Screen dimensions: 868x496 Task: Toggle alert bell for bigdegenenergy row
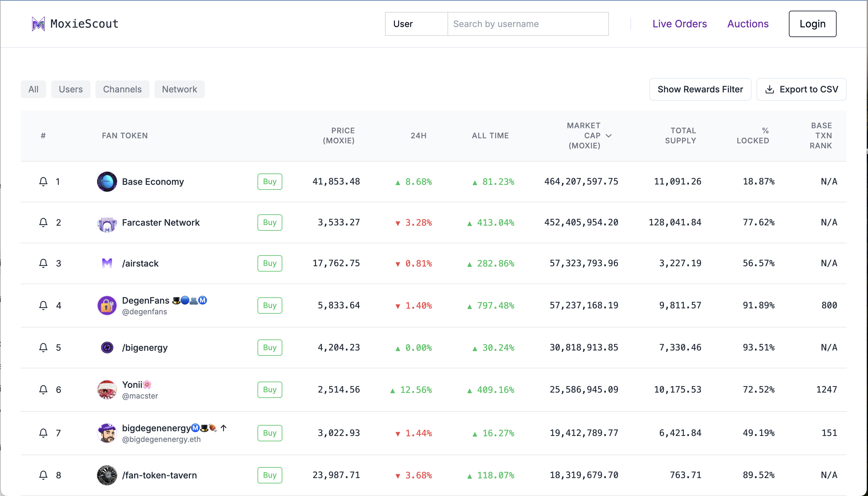43,433
